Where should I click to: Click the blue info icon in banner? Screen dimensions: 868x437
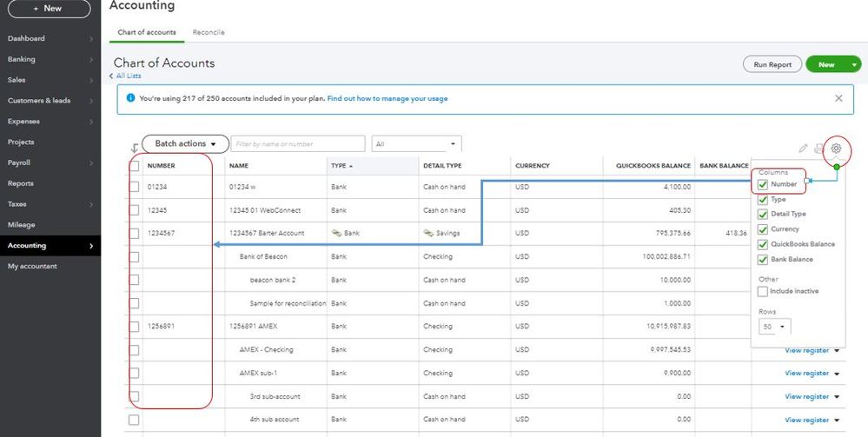[130, 98]
